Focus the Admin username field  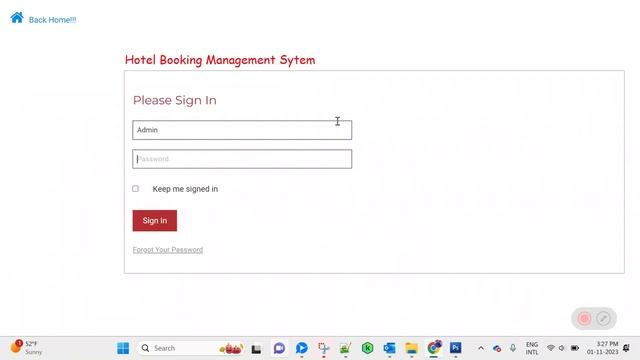pyautogui.click(x=242, y=130)
